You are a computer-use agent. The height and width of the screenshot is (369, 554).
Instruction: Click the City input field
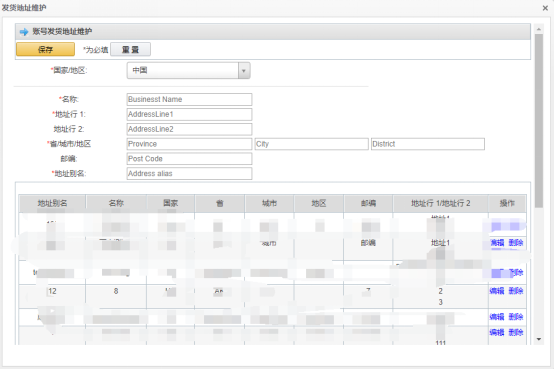(312, 144)
